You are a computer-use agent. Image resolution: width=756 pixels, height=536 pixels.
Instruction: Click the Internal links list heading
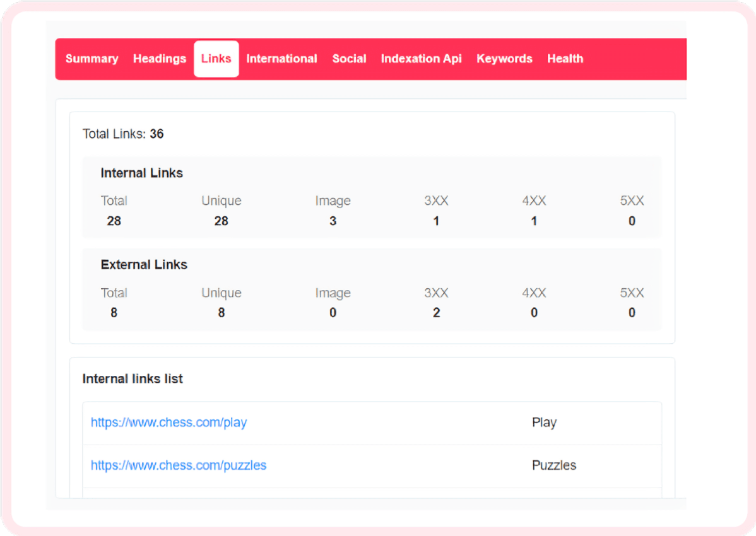(133, 379)
